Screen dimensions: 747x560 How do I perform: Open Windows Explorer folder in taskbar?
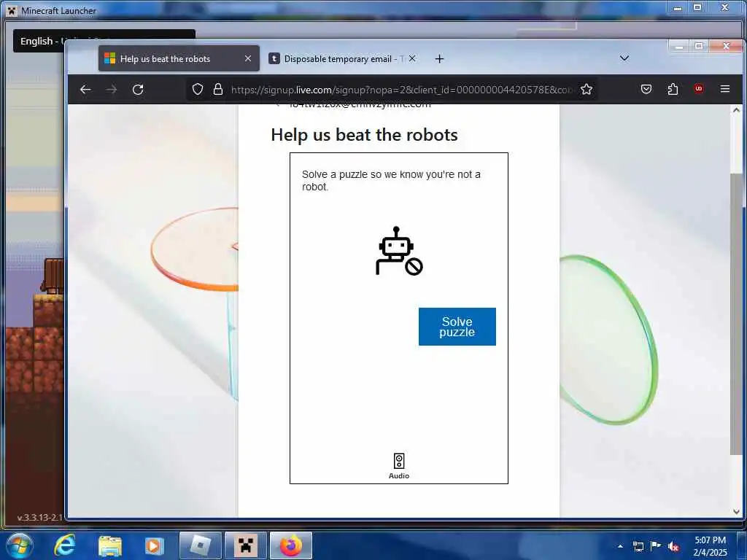pyautogui.click(x=110, y=545)
